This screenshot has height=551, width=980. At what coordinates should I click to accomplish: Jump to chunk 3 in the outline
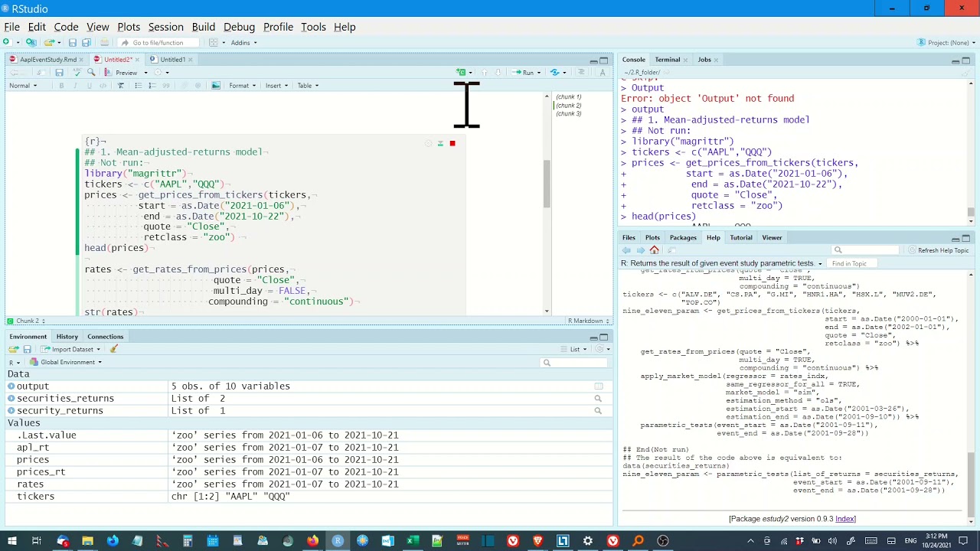pos(568,114)
